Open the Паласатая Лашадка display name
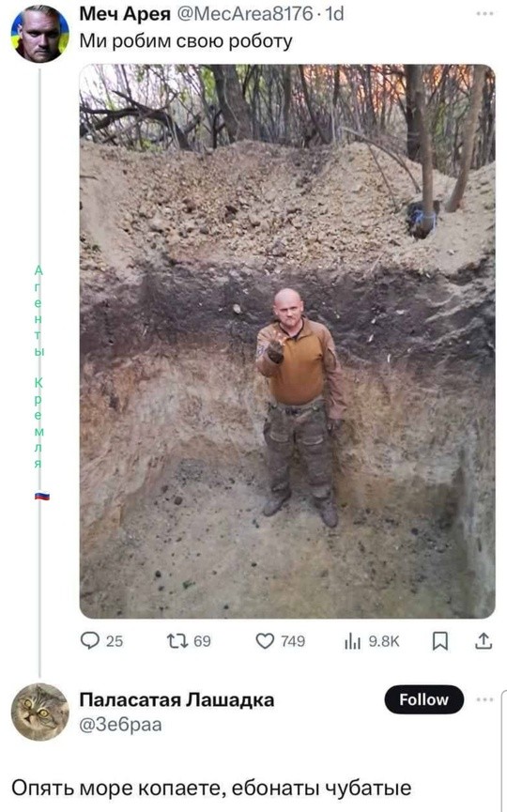 177,699
